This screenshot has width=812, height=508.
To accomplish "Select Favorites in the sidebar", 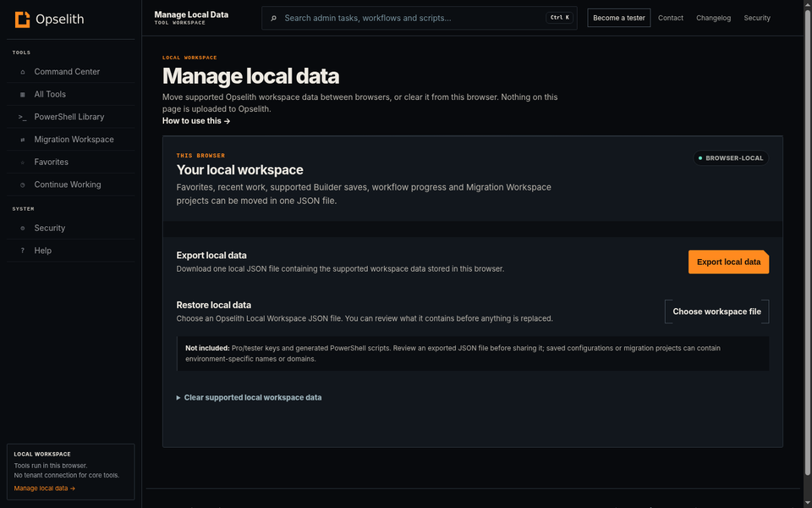I will pyautogui.click(x=70, y=162).
